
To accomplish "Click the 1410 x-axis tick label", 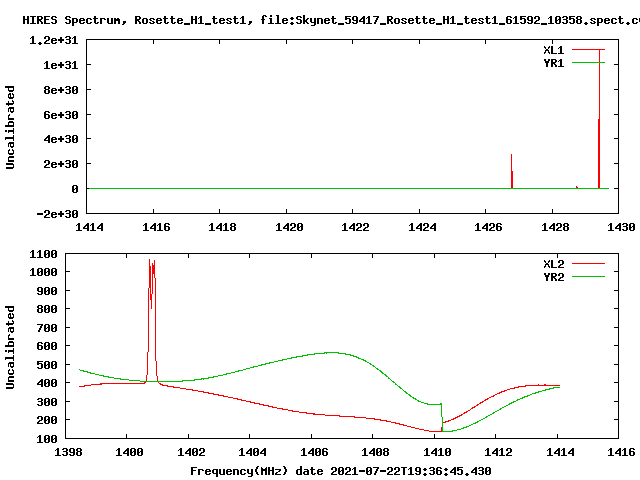I will 437,452.
